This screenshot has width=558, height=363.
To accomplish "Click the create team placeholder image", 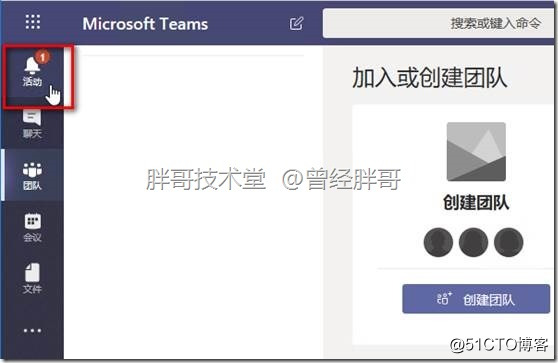I will pos(476,152).
